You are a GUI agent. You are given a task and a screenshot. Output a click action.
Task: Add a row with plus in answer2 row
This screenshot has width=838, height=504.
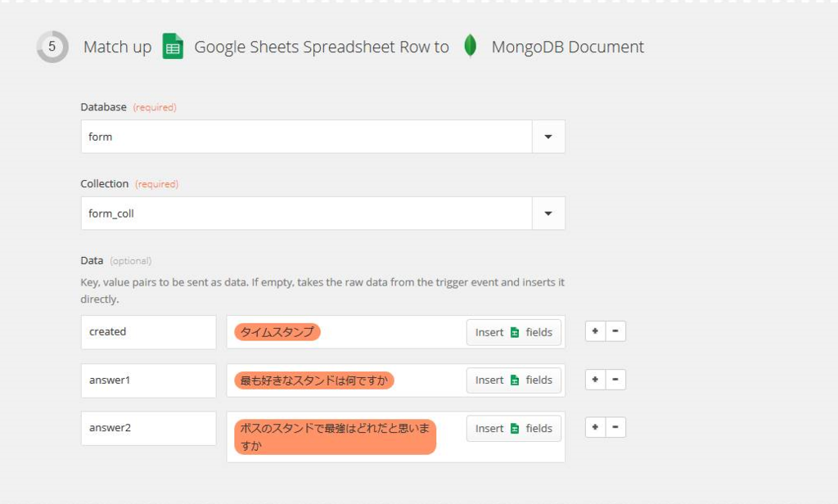click(596, 427)
